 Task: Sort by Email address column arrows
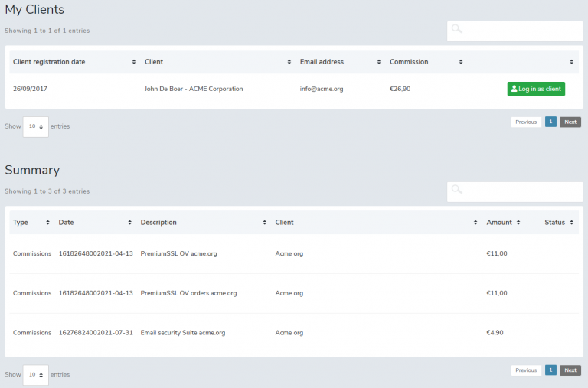(x=379, y=62)
